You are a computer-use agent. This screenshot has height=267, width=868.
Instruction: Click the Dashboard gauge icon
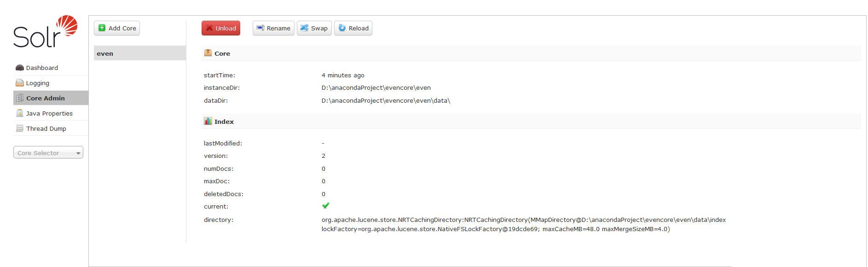tap(20, 68)
